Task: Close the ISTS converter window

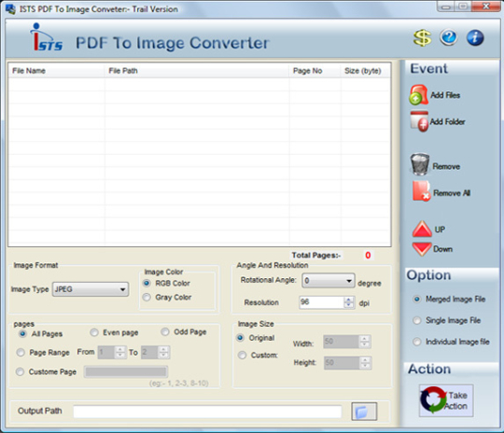Action: pos(487,7)
